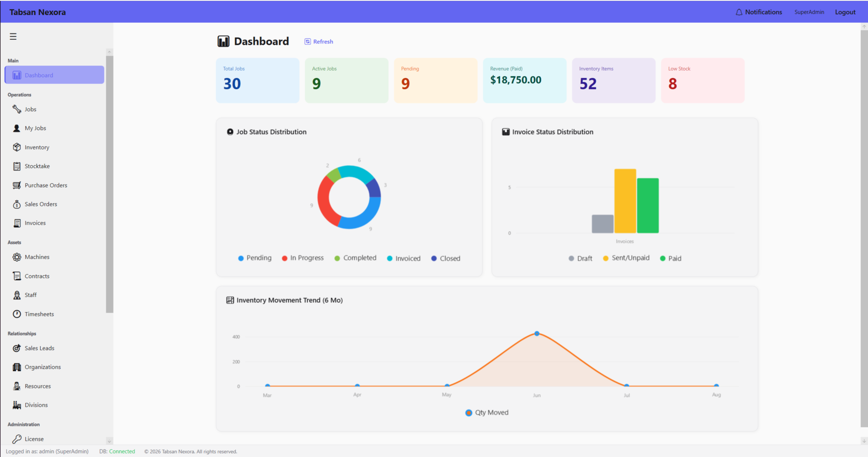Click the My Jobs person icon
The height and width of the screenshot is (457, 868).
(17, 128)
